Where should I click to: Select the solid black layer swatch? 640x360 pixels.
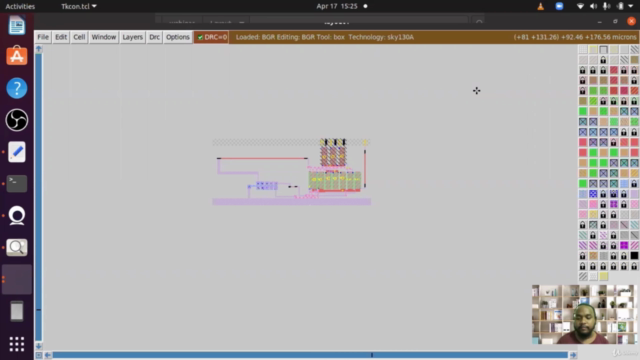(x=634, y=256)
